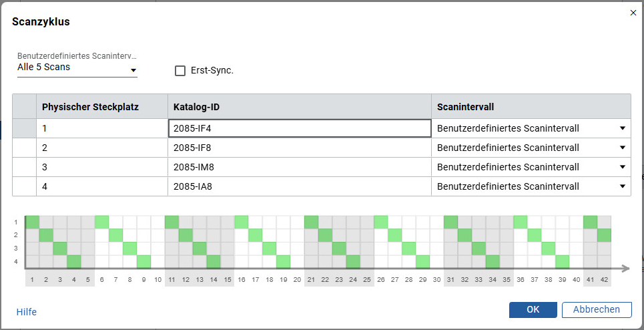Viewport: 644px width, 330px height.
Task: Click green scan cell, slot 3, scan 3
Action: (60, 249)
